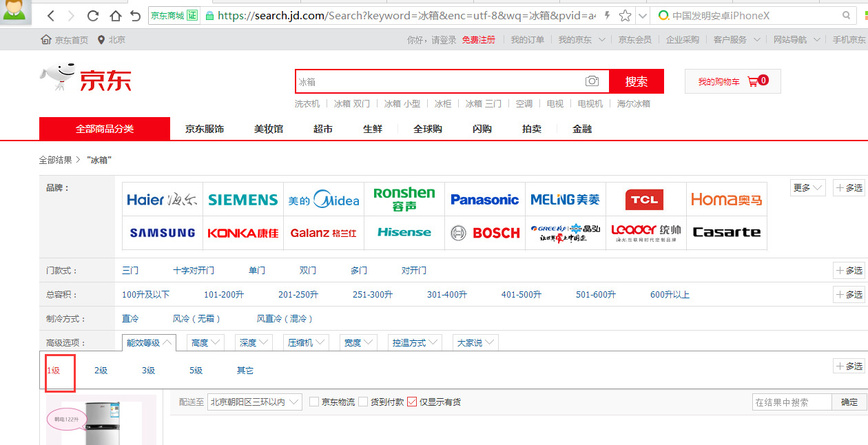Change location 北京 with pin icon
The width and height of the screenshot is (868, 445).
[112, 40]
